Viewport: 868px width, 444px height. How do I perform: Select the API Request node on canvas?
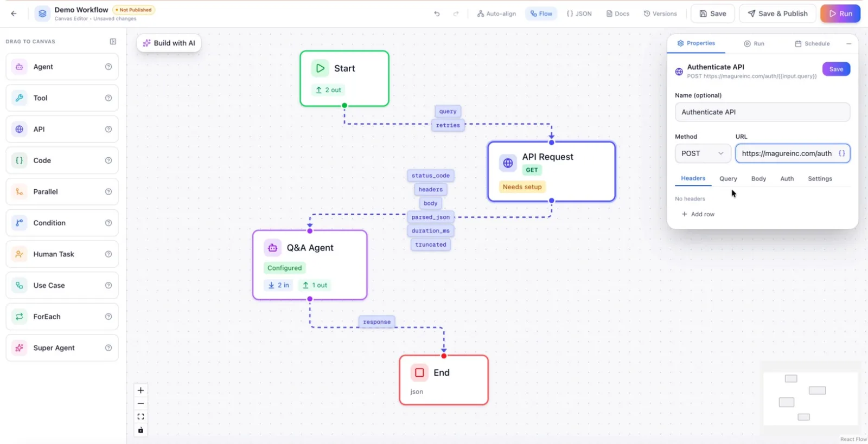click(551, 171)
